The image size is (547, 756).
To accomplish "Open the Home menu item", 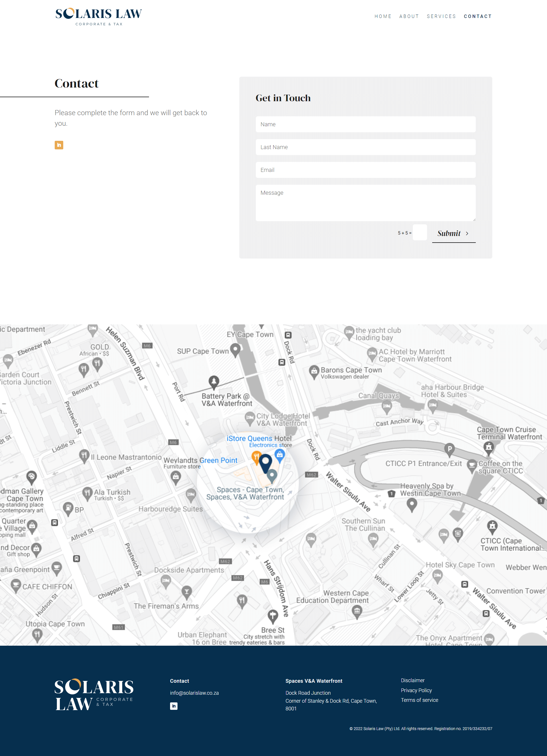I will pyautogui.click(x=383, y=16).
